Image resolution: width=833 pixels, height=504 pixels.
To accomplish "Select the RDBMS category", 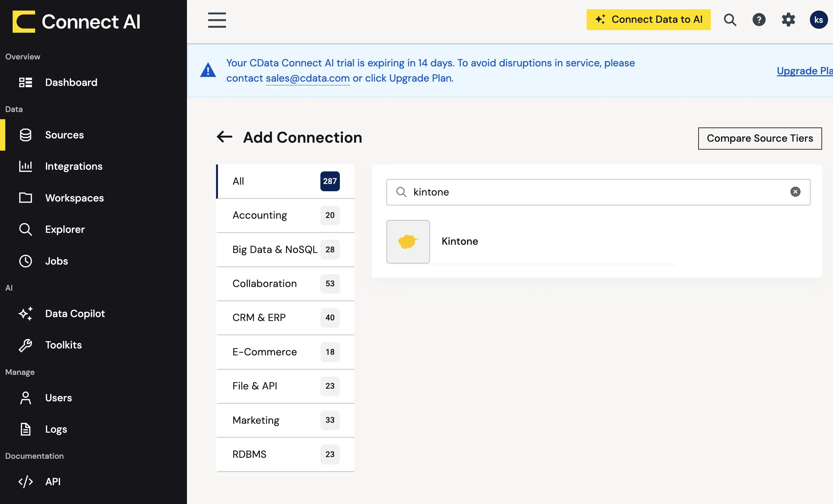I will tap(285, 454).
